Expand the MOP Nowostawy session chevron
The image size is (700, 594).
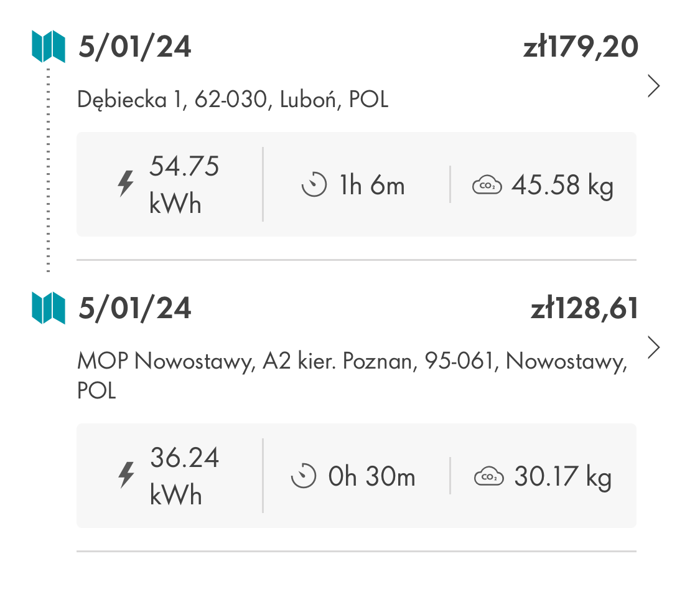(653, 347)
